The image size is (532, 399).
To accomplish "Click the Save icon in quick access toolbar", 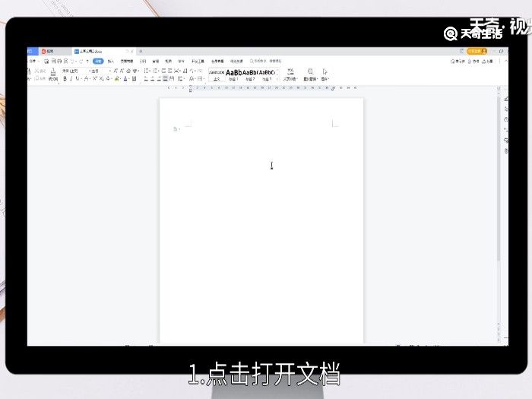I will [46, 61].
